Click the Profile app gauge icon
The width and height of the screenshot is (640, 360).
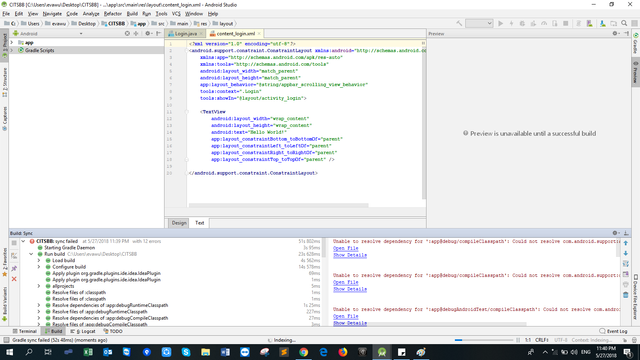[x=544, y=24]
